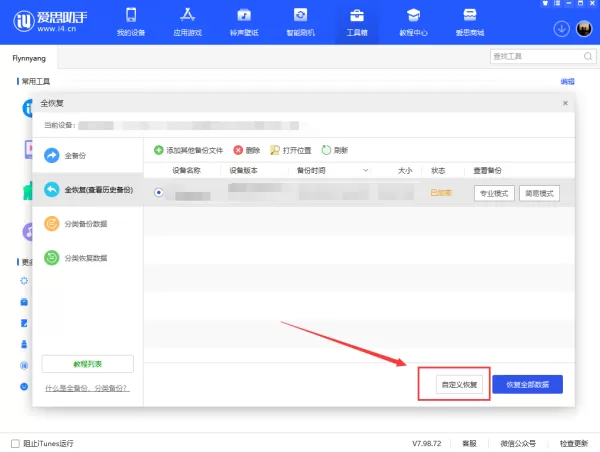Open the 智能刷机 smart flash icon
The image size is (600, 452).
point(300,22)
